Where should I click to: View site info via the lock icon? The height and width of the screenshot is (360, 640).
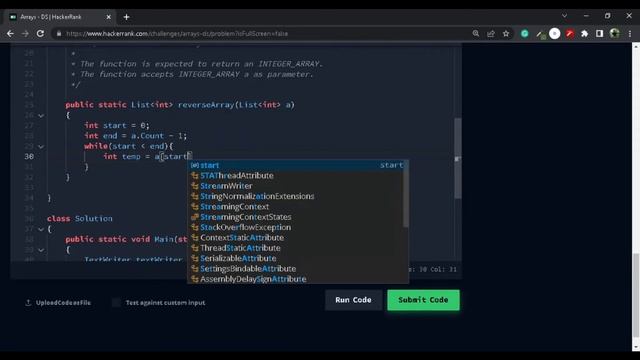59,33
